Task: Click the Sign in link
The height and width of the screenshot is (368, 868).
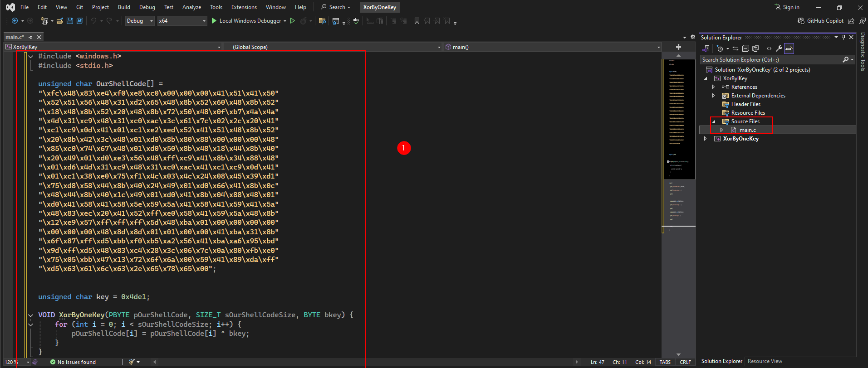Action: pos(787,7)
